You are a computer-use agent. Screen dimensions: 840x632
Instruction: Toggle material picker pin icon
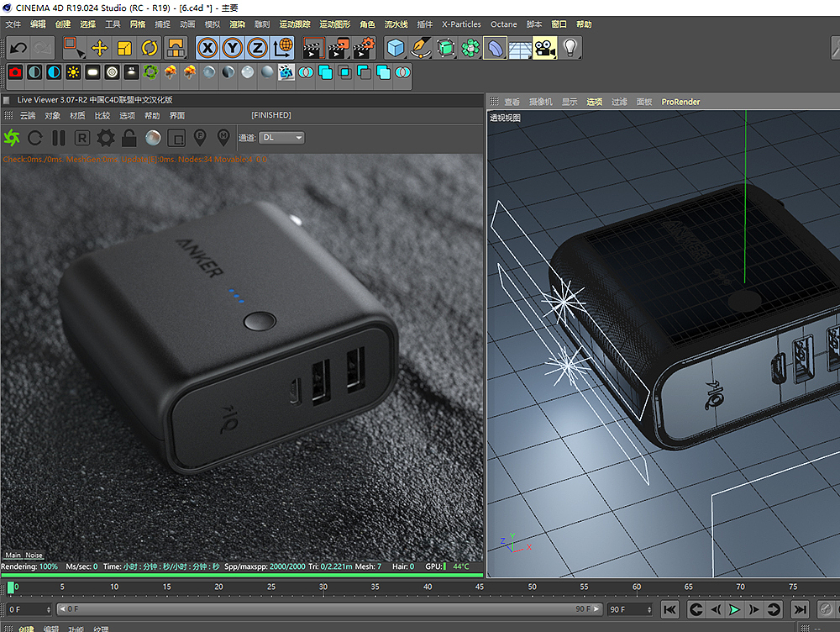coord(223,138)
